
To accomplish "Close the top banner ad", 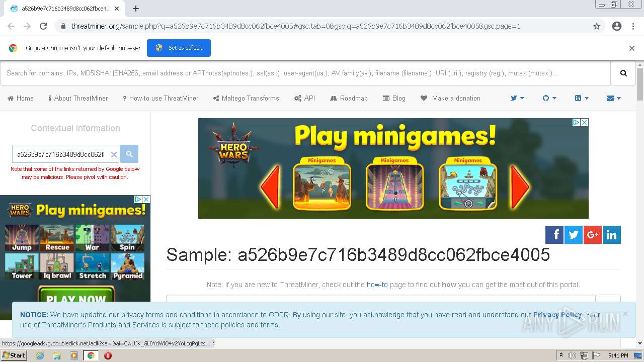I will point(585,122).
